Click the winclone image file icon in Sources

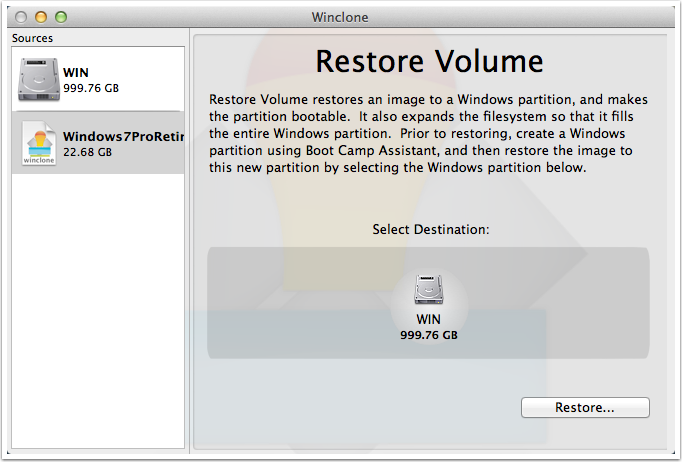pyautogui.click(x=39, y=143)
